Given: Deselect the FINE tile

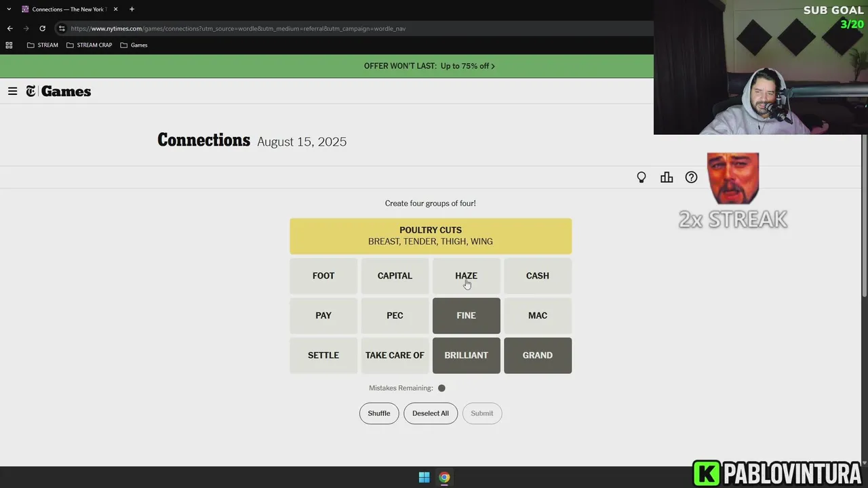Looking at the screenshot, I should 467,316.
